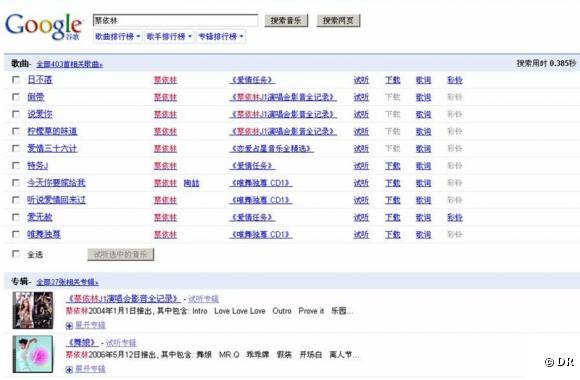Check the box for song 日不落

[x=16, y=80]
